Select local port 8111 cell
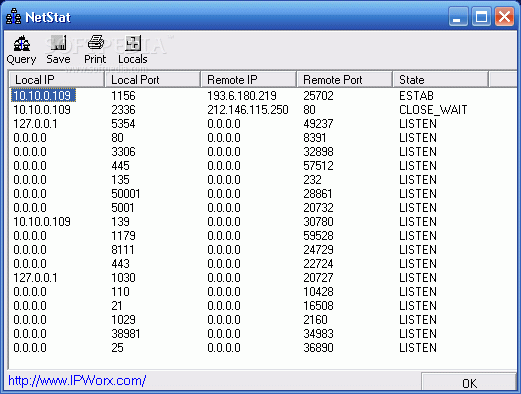Viewport: 521px width, 394px height. (x=123, y=250)
